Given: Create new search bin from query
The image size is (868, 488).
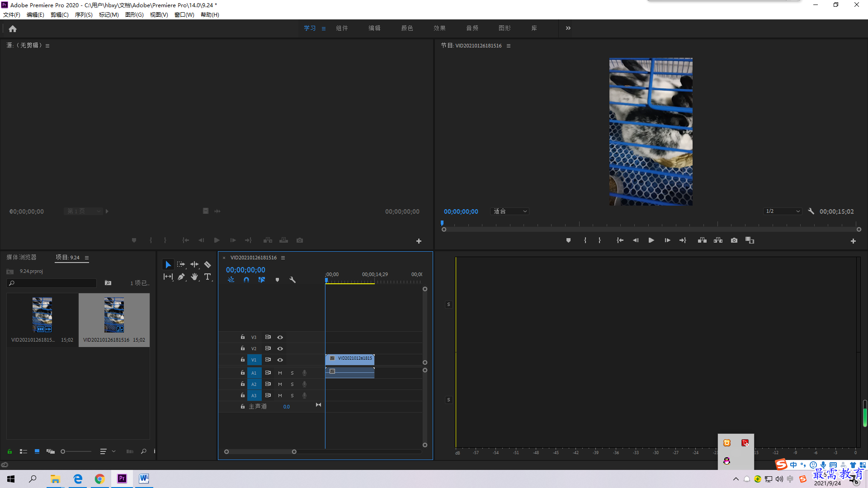Looking at the screenshot, I should click(108, 283).
